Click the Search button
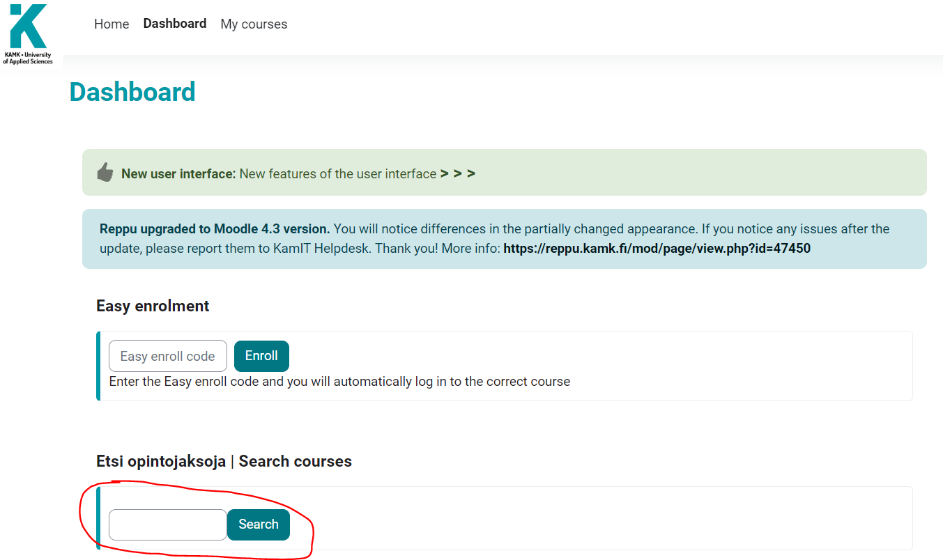Screen dimensions: 943x560 coord(259,524)
